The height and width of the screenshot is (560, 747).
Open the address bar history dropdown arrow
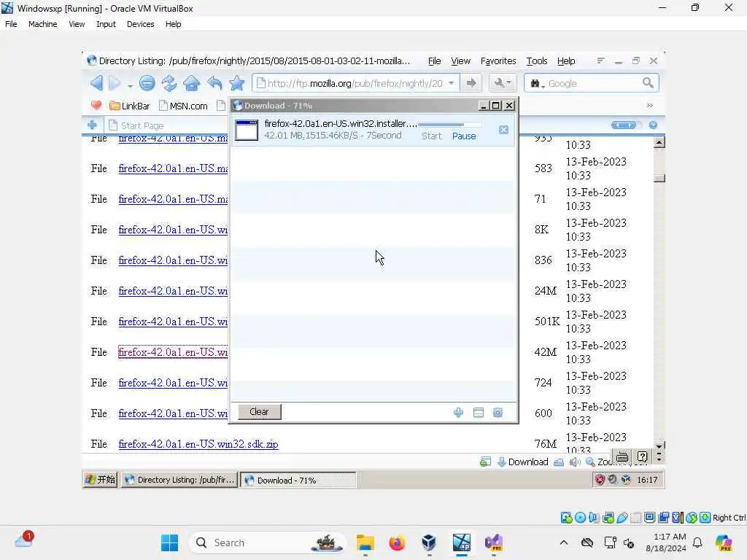pyautogui.click(x=451, y=83)
